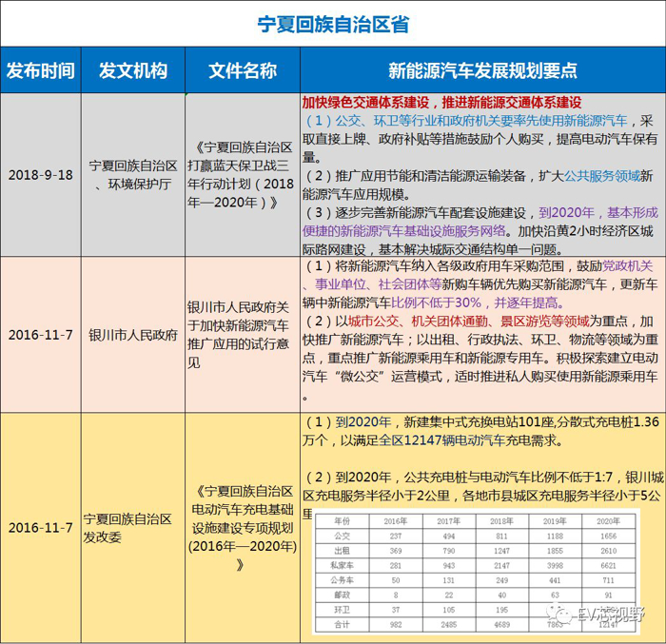Image resolution: width=666 pixels, height=644 pixels.
Task: Click inner table header 年份
Action: point(342,520)
